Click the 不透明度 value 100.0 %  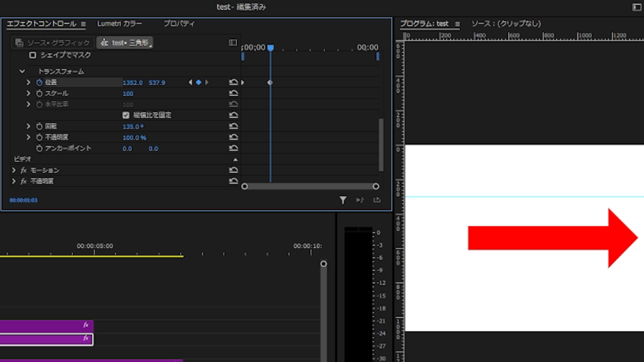click(x=135, y=138)
